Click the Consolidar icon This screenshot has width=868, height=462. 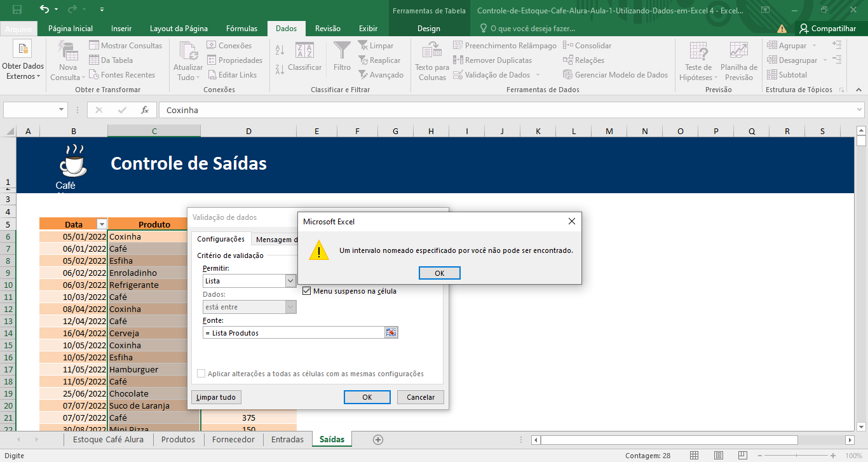coord(567,46)
